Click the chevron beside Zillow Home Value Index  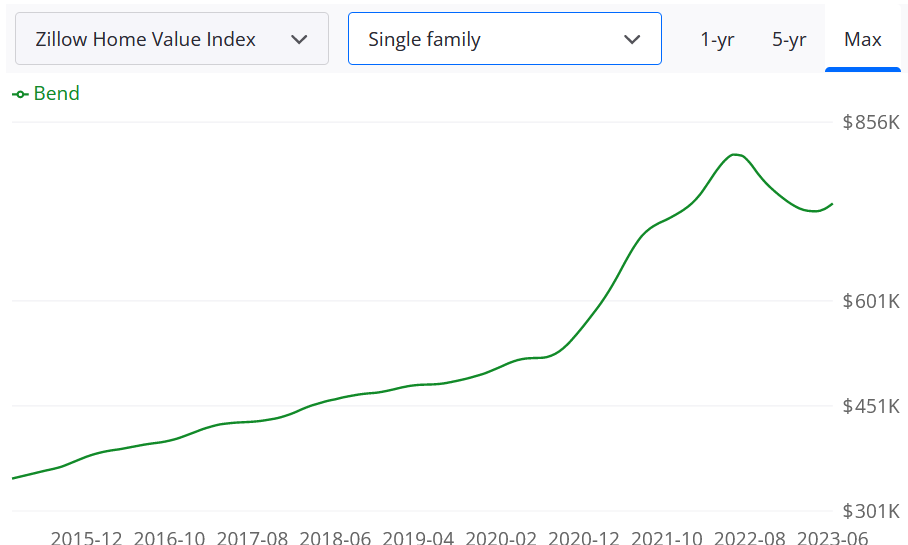[298, 40]
